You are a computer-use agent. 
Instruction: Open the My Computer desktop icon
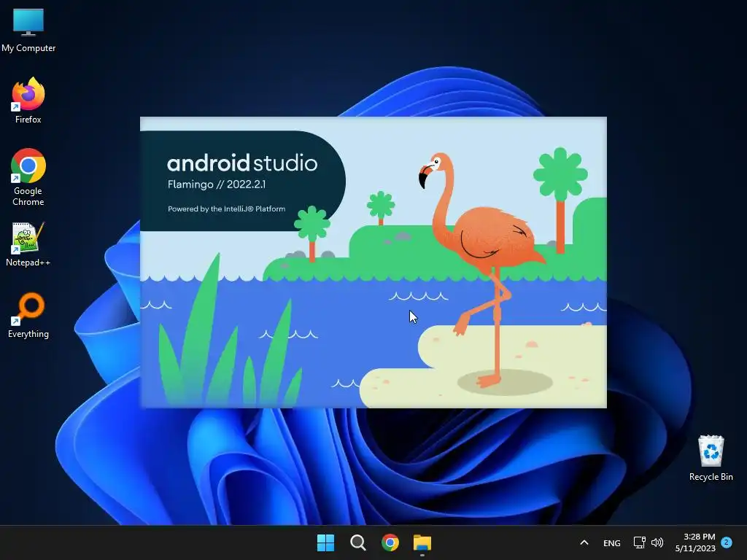(x=28, y=29)
